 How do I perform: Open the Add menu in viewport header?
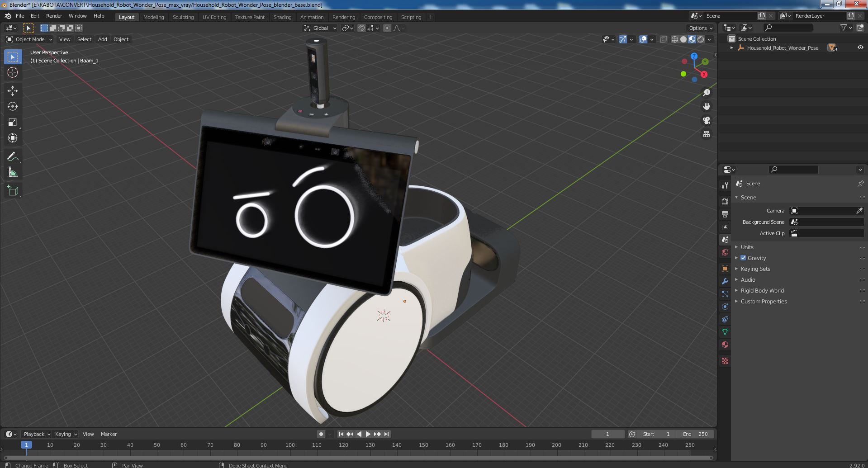pos(103,39)
